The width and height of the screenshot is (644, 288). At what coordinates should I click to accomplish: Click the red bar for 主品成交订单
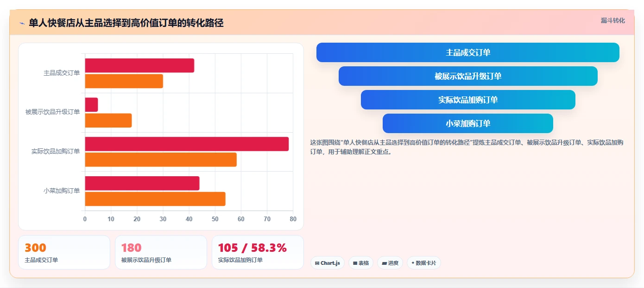[x=139, y=65]
